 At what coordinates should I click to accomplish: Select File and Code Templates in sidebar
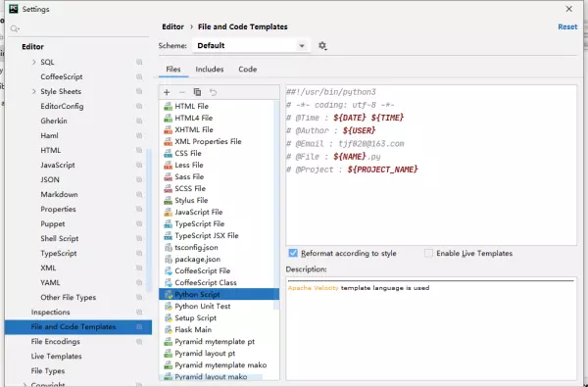[78, 327]
